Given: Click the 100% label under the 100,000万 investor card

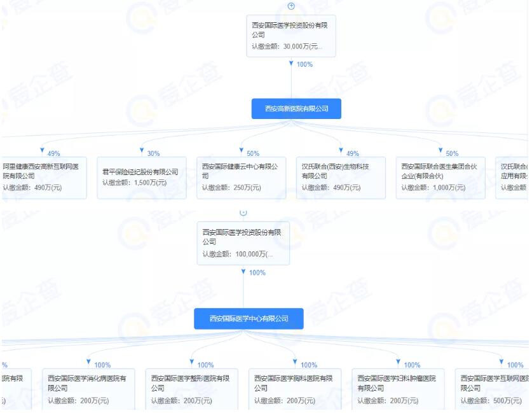Looking at the screenshot, I should (257, 272).
